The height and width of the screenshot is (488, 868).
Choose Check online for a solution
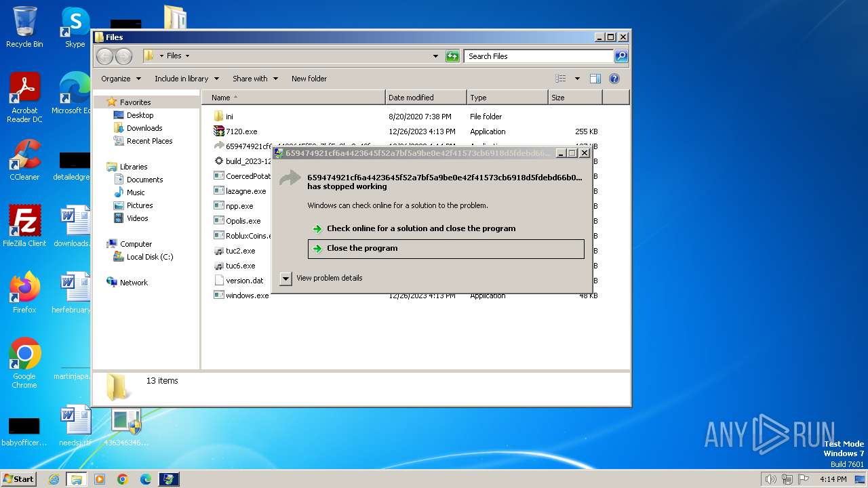(421, 228)
